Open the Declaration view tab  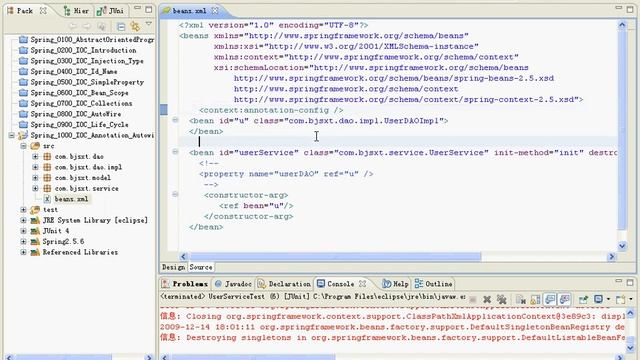(x=284, y=284)
